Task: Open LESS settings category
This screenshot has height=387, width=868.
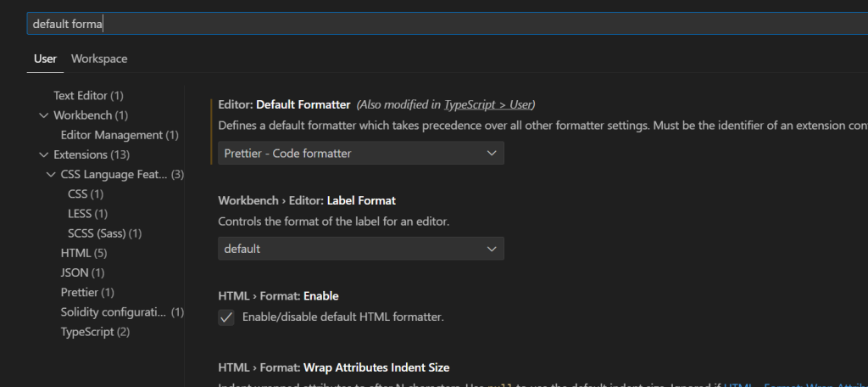Action: (x=87, y=213)
